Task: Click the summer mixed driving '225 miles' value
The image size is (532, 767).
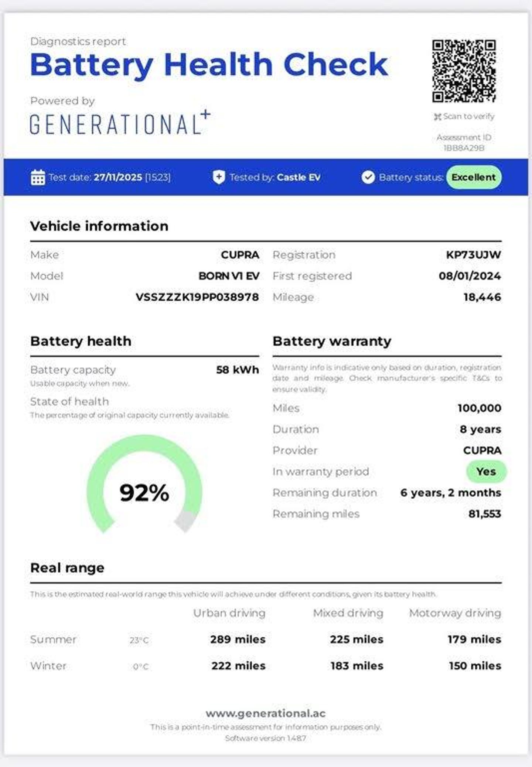Action: pyautogui.click(x=356, y=639)
